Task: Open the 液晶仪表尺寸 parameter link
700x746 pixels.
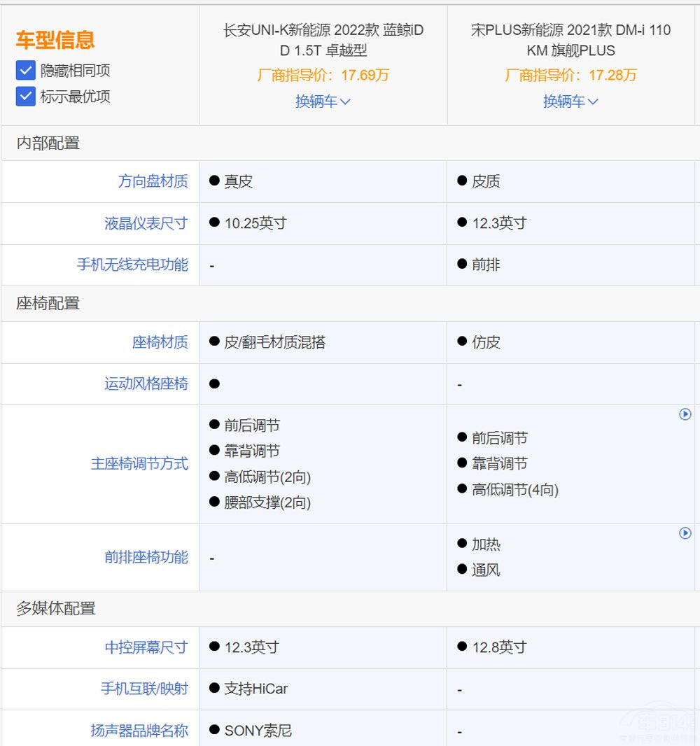Action: pyautogui.click(x=146, y=223)
